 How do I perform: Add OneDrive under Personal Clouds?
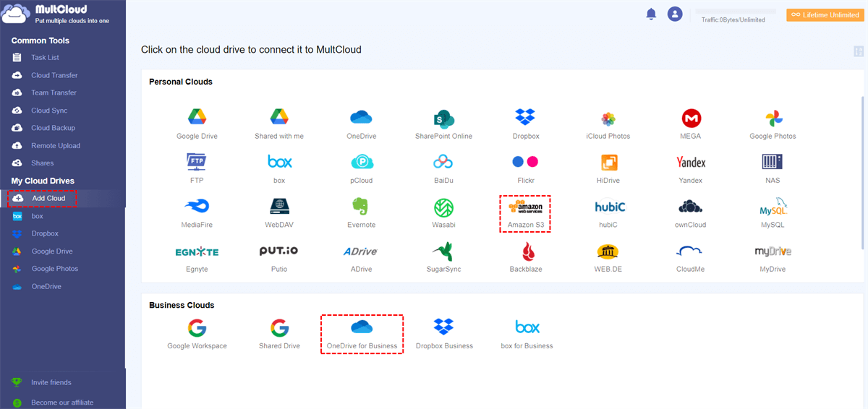pos(361,124)
